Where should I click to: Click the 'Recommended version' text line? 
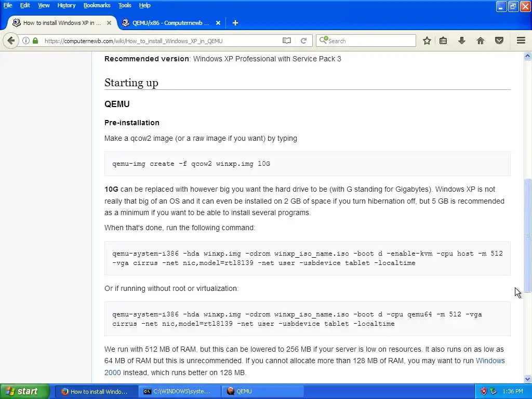click(x=222, y=59)
